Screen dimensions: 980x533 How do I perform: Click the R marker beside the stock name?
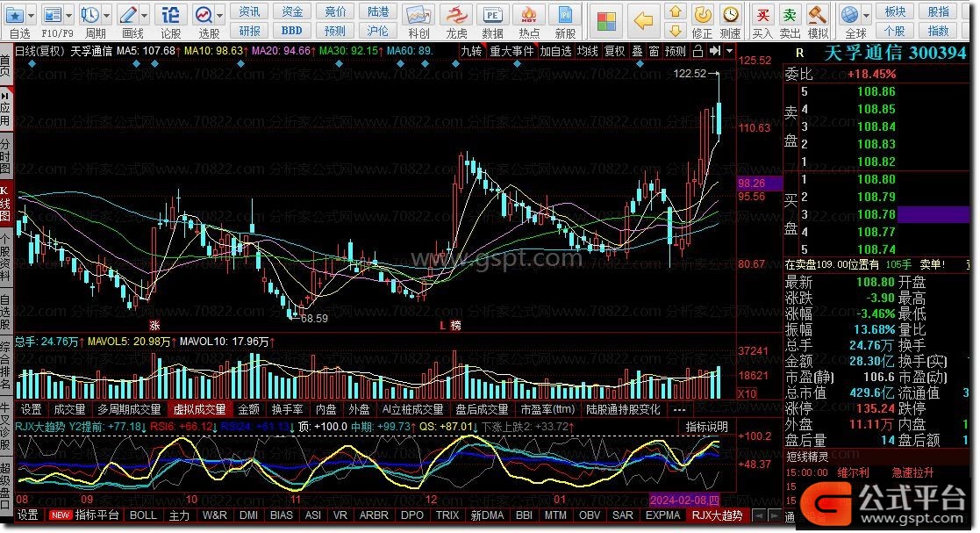point(799,54)
